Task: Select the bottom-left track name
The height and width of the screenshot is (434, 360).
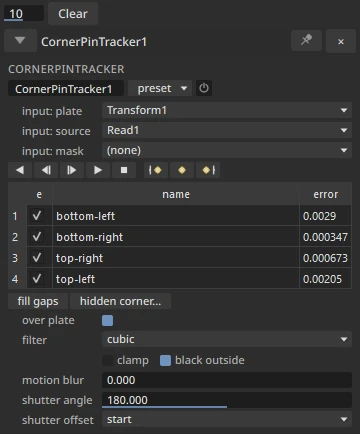Action: point(176,216)
